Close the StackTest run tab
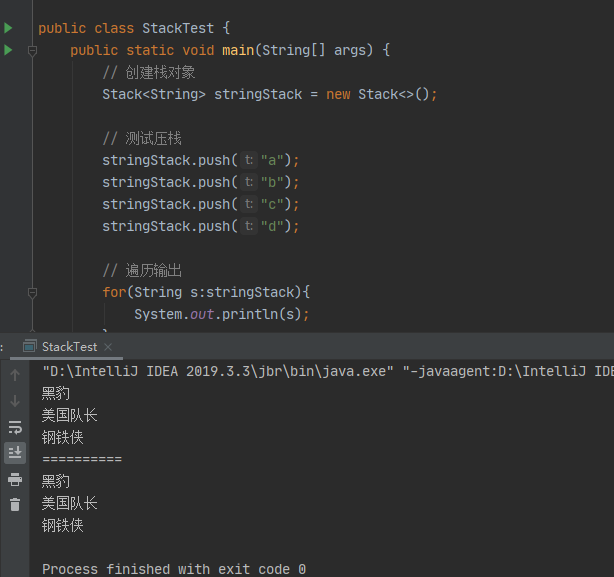This screenshot has height=577, width=614. click(108, 347)
